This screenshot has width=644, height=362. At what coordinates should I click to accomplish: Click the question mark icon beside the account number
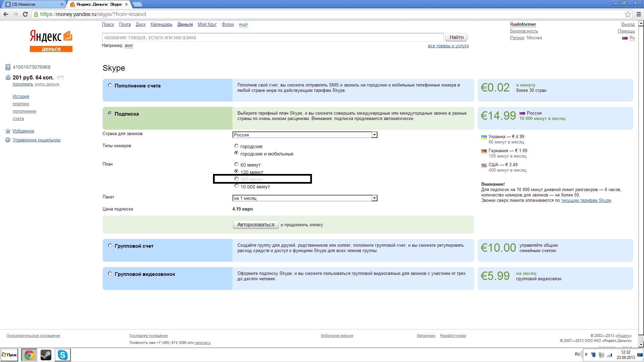click(x=8, y=67)
